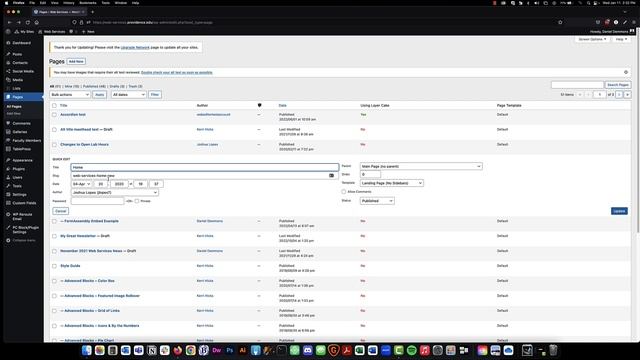This screenshot has width=640, height=360.
Task: Open Illustrator from the dock
Action: click(243, 350)
